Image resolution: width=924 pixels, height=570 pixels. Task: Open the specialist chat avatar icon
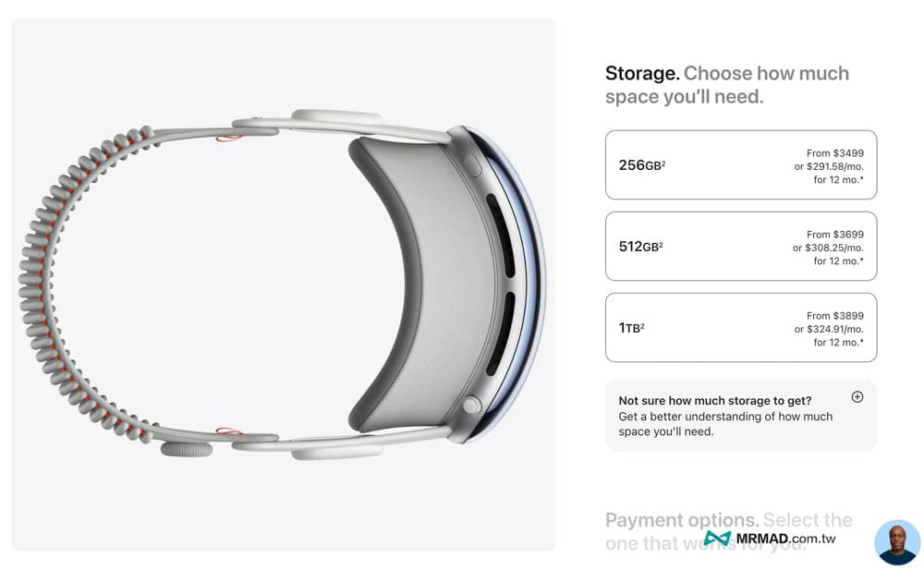coord(896,542)
